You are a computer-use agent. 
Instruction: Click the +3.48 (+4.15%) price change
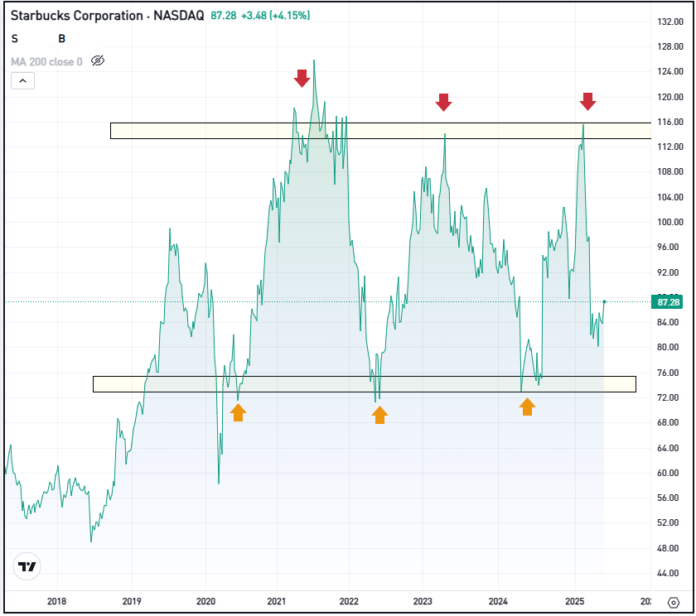click(275, 16)
